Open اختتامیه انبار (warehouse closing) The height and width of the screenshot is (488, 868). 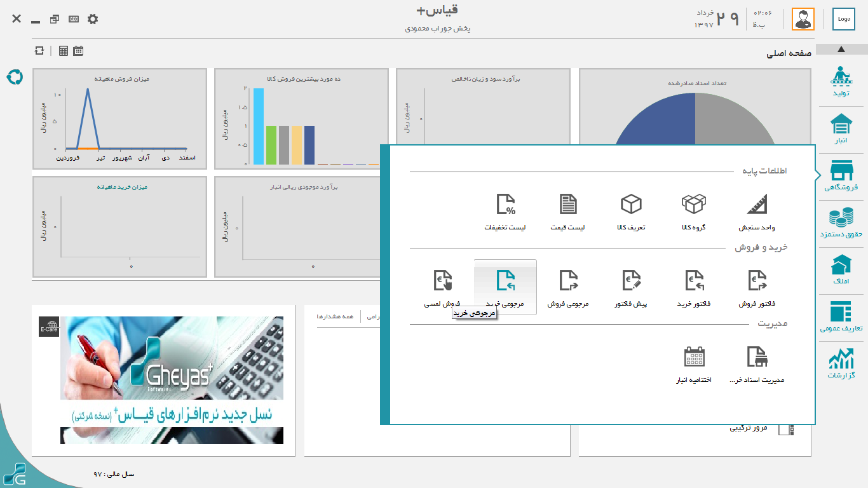coord(694,365)
